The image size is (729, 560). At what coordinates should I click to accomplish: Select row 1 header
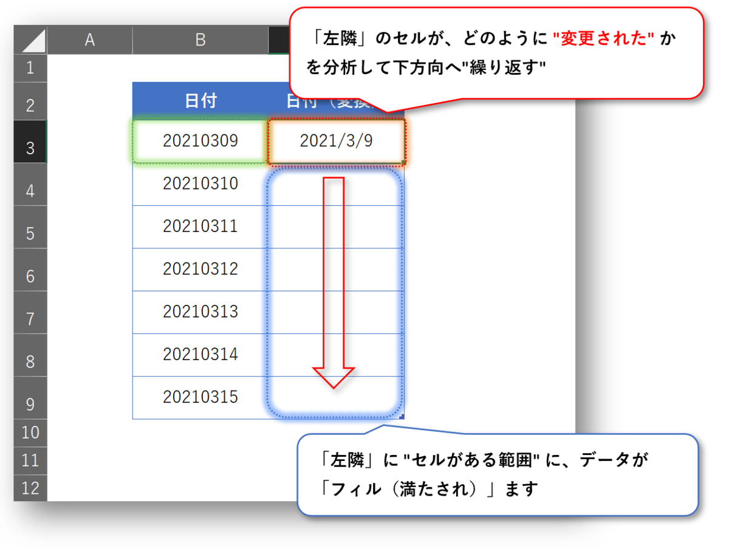click(30, 68)
